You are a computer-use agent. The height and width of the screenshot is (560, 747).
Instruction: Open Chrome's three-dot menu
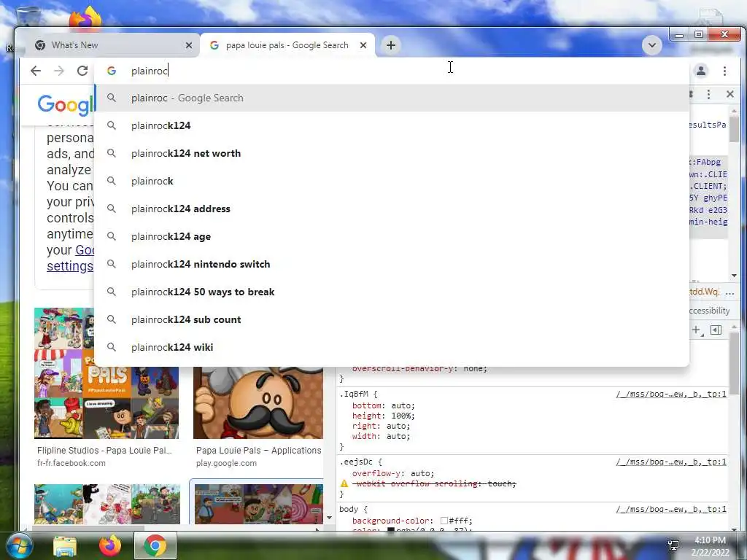(x=724, y=71)
